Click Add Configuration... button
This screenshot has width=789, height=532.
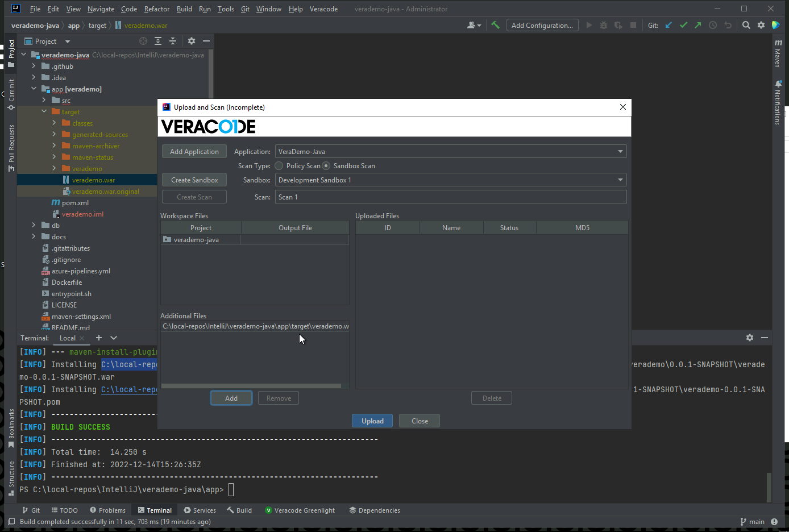(542, 25)
